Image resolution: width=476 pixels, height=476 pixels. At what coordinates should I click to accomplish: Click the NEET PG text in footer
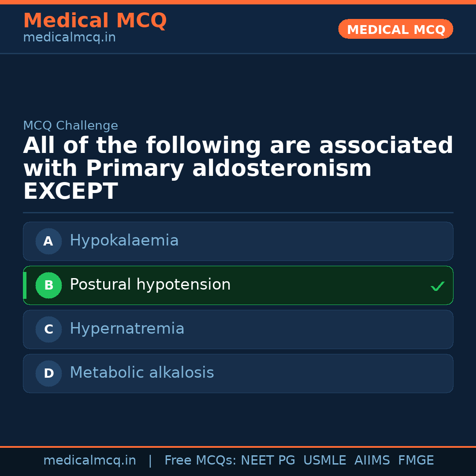tap(268, 461)
